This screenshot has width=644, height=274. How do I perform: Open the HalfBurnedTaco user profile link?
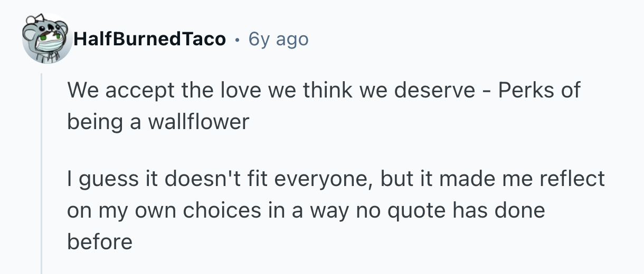(x=150, y=39)
